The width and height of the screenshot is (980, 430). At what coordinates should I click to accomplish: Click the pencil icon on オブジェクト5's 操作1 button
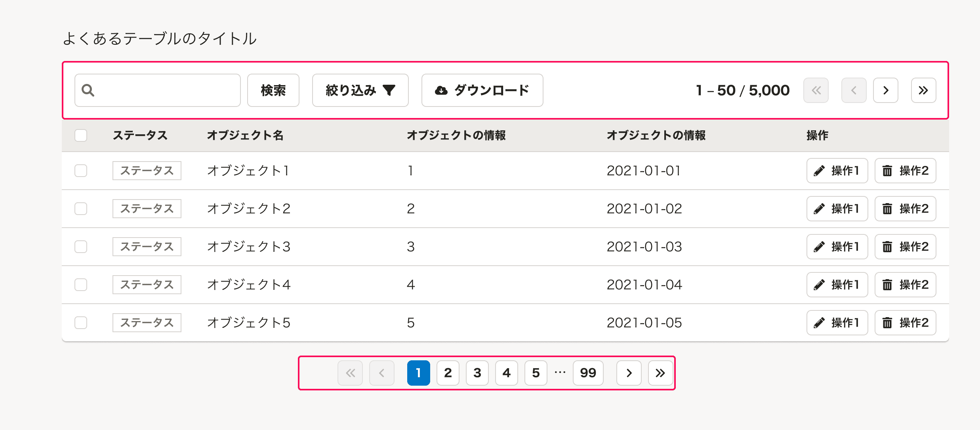[x=819, y=323]
